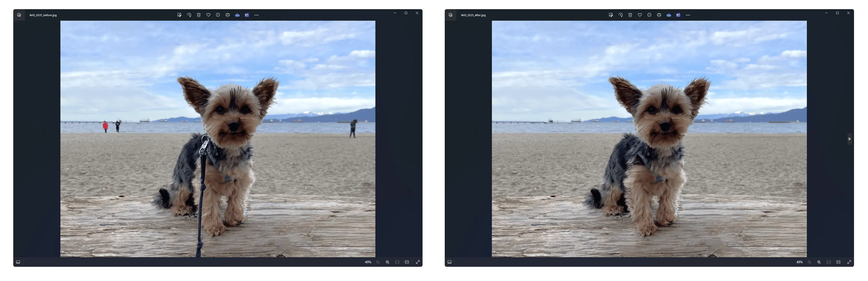Fit the before photo to window
This screenshot has width=868, height=281.
[397, 262]
